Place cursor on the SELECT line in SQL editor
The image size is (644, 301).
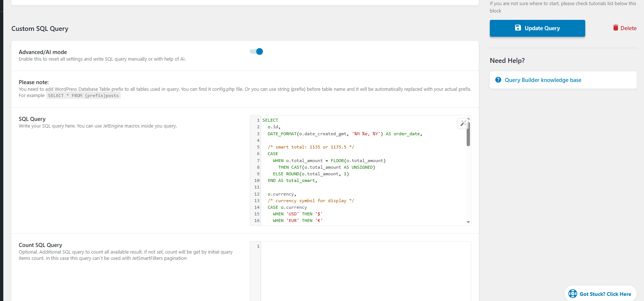pyautogui.click(x=270, y=120)
